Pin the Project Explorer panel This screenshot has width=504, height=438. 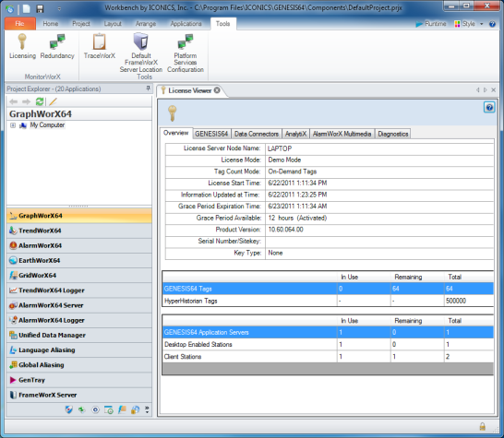tap(148, 89)
